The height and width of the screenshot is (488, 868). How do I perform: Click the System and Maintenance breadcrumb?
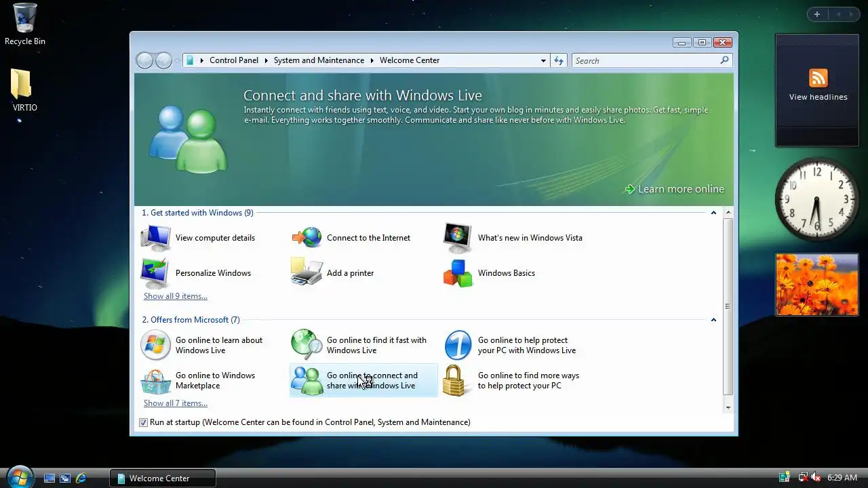[319, 60]
